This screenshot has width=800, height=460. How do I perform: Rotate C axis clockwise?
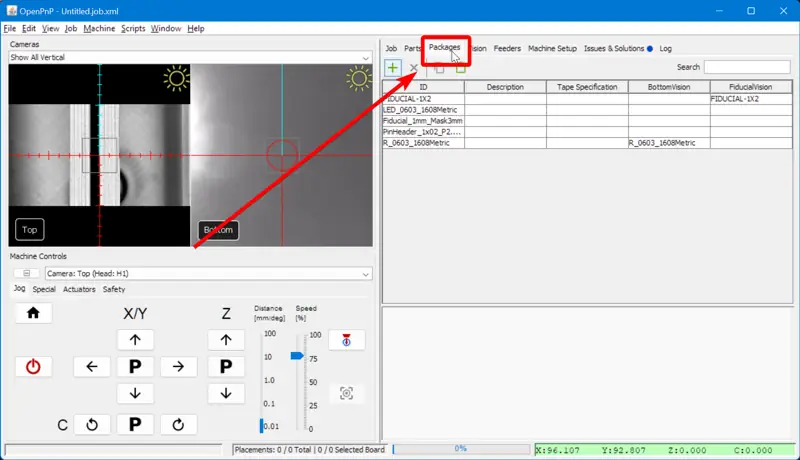point(178,424)
